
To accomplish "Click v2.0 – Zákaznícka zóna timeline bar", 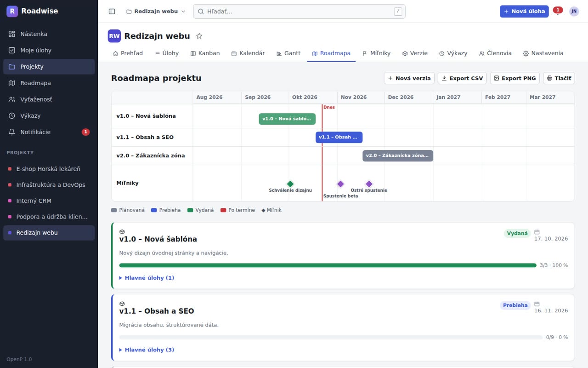I will 398,155.
